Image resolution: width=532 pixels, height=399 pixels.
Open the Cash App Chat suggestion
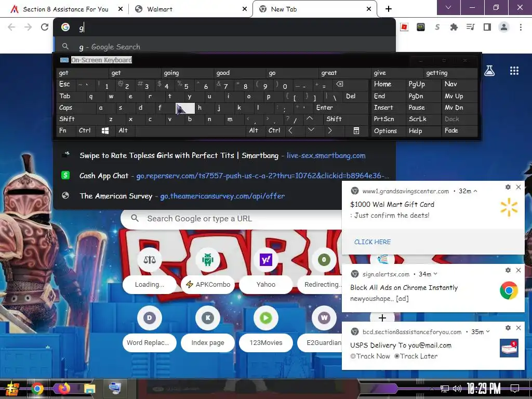coord(224,176)
